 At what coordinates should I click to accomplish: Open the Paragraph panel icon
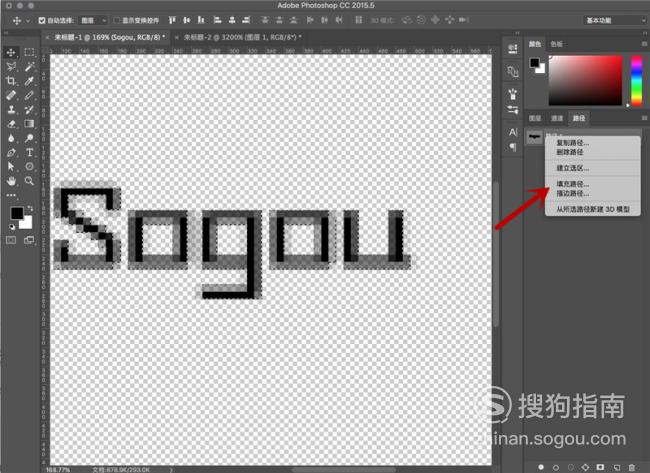pyautogui.click(x=513, y=147)
